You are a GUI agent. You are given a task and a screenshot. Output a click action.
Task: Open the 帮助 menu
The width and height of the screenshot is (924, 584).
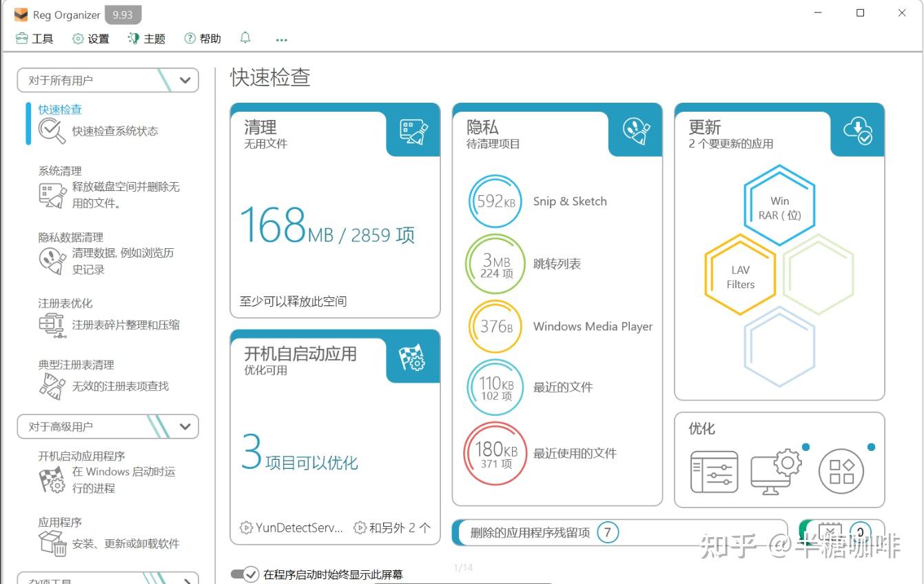203,39
